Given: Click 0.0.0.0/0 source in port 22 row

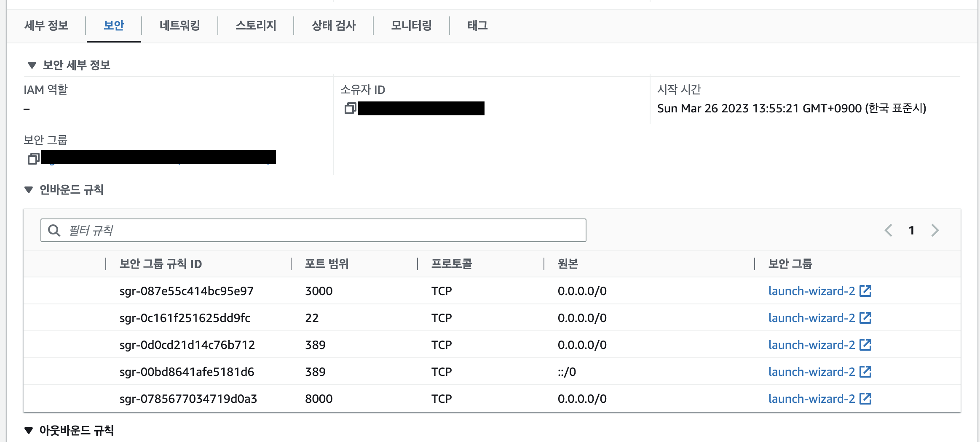Looking at the screenshot, I should click(582, 318).
